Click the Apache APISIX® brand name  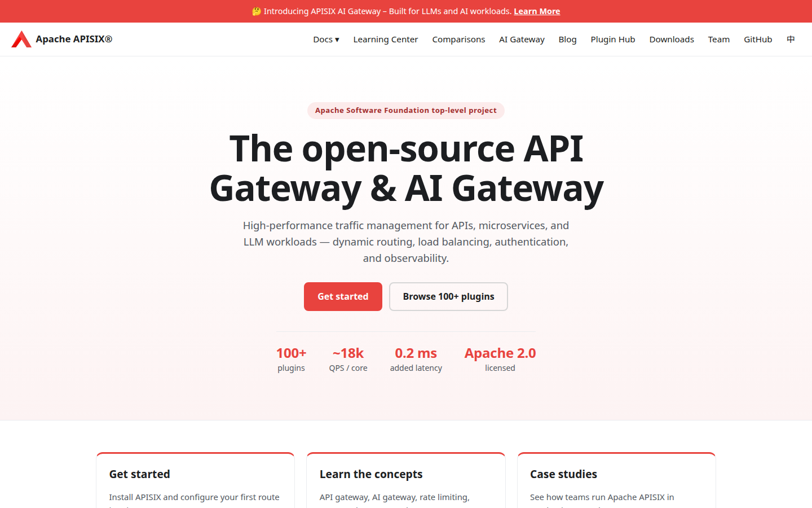(x=74, y=39)
